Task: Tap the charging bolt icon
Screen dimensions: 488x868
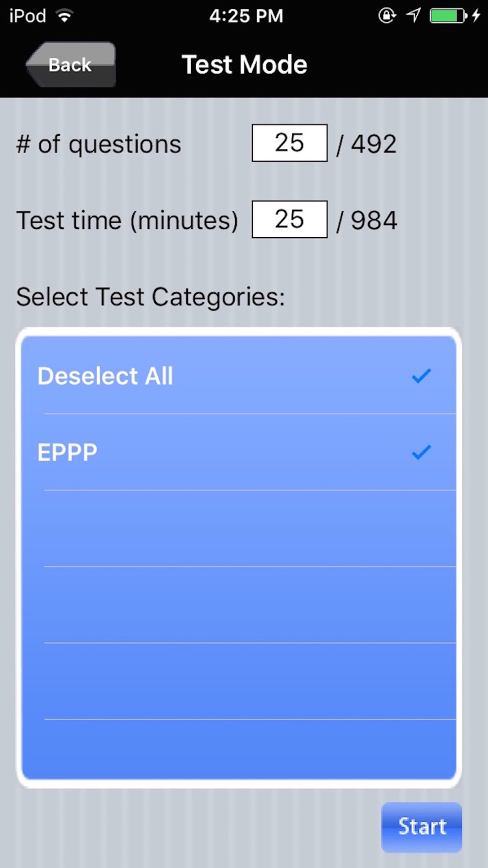Action: click(476, 16)
